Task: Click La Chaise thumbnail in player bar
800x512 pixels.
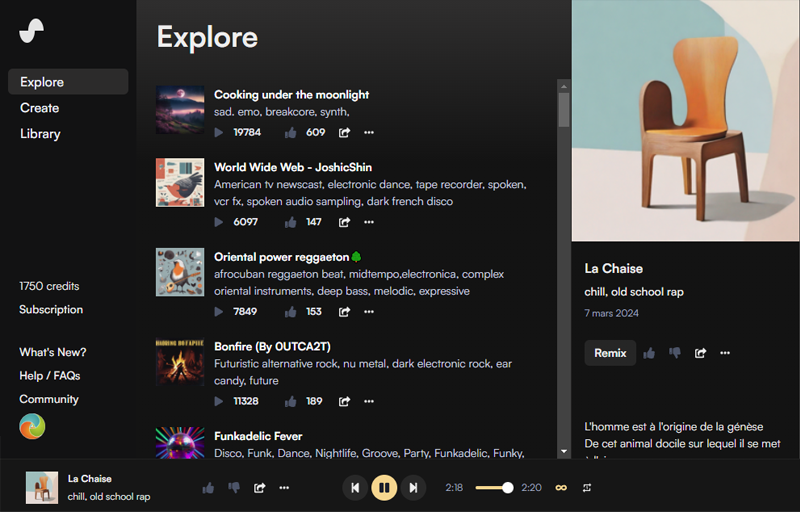Action: click(x=42, y=488)
